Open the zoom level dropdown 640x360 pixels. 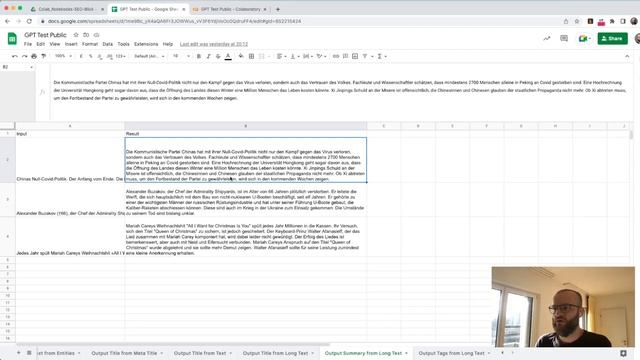63,56
